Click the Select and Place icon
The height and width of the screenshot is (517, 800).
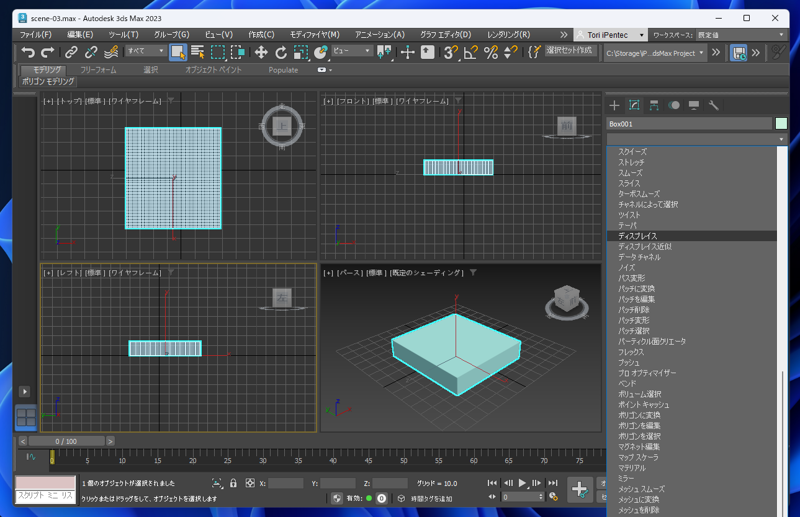(320, 52)
